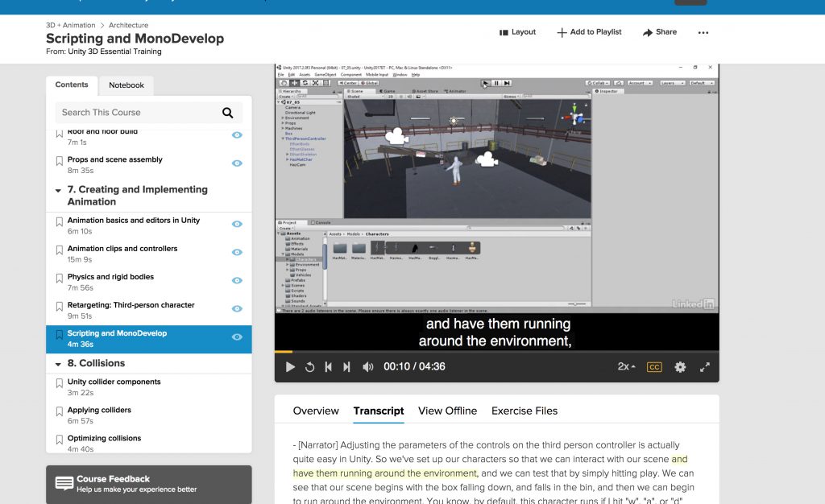Play the video
Screen dimensions: 825x504
coord(290,367)
